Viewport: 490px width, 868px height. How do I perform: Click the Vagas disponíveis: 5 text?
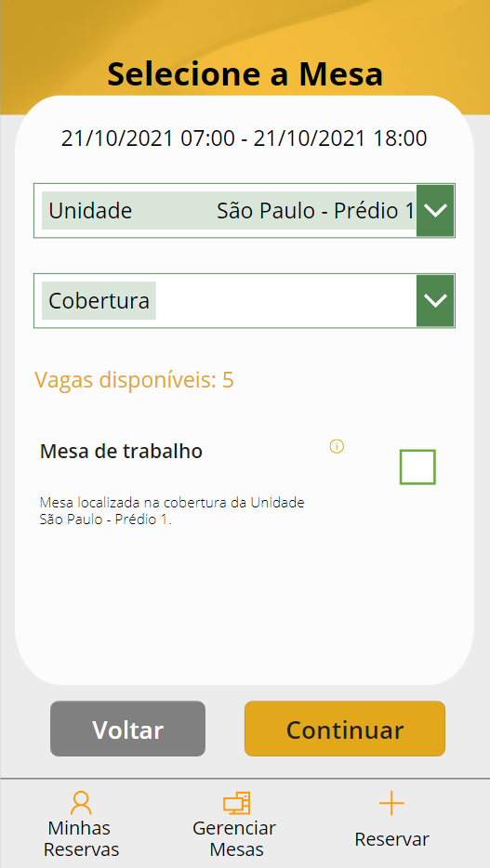pos(135,380)
